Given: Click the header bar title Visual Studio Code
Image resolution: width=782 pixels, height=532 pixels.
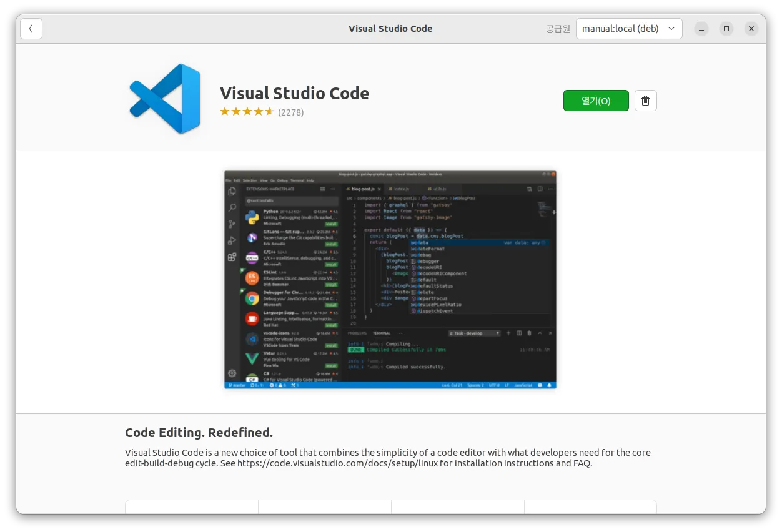Looking at the screenshot, I should 390,29.
